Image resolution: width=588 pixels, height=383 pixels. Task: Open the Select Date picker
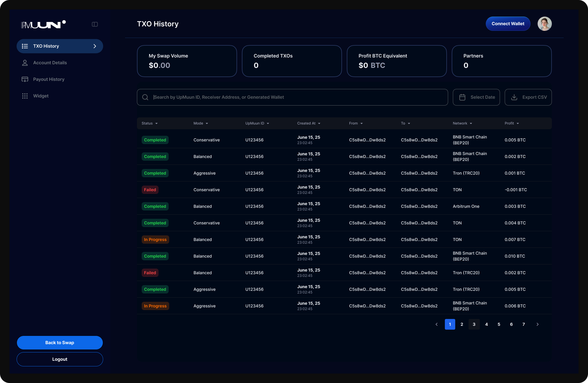[x=476, y=97]
